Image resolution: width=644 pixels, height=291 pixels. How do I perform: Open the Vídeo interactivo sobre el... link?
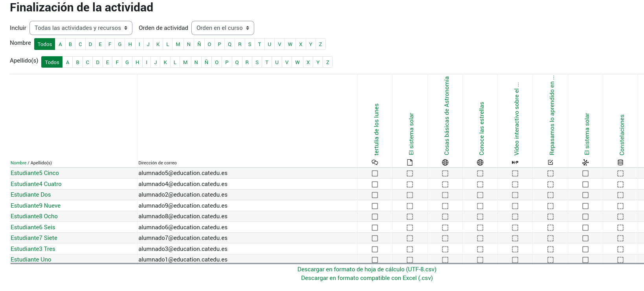pyautogui.click(x=517, y=119)
